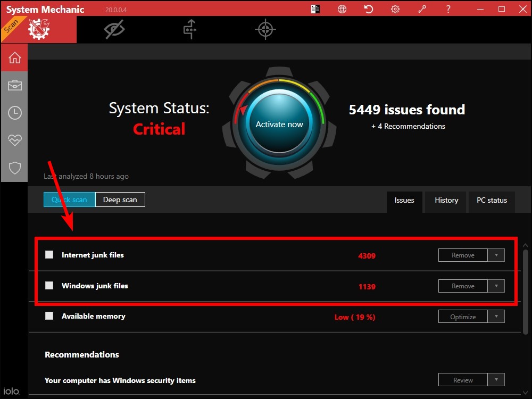This screenshot has width=532, height=399.
Task: Remove the Internet junk files
Action: pyautogui.click(x=463, y=255)
